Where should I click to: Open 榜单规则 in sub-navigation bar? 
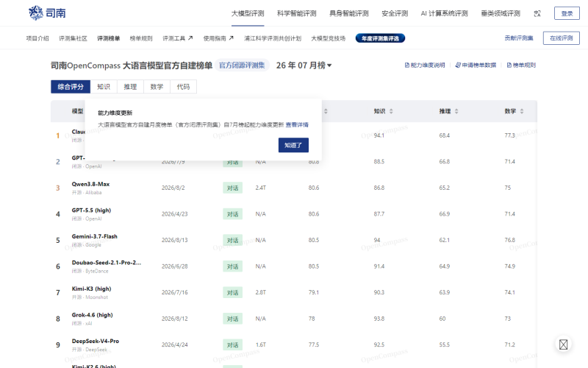[141, 38]
